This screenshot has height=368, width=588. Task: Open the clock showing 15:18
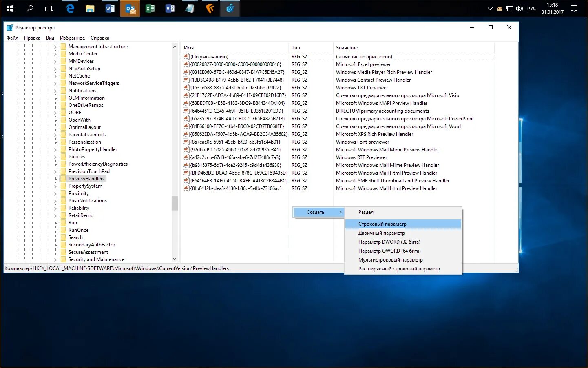click(x=553, y=9)
